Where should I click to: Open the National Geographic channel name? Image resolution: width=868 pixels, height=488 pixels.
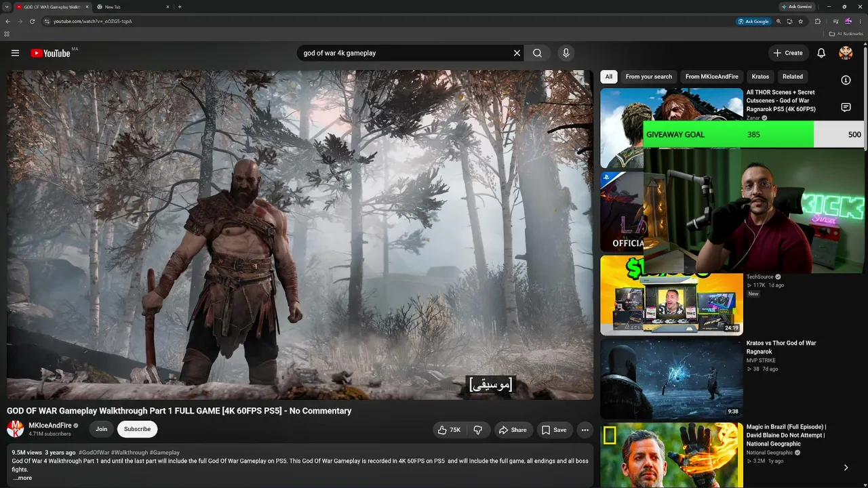770,453
